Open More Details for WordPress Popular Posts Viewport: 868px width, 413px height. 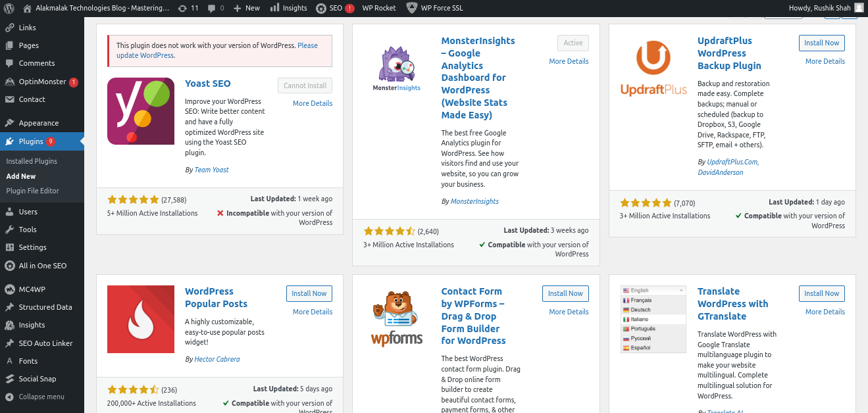[x=313, y=312]
